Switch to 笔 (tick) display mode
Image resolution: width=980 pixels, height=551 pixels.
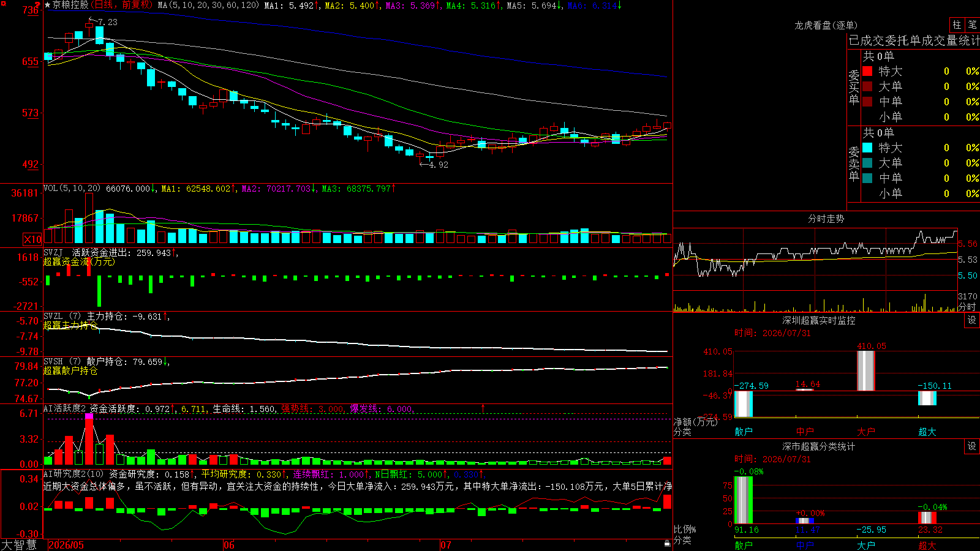click(x=972, y=24)
